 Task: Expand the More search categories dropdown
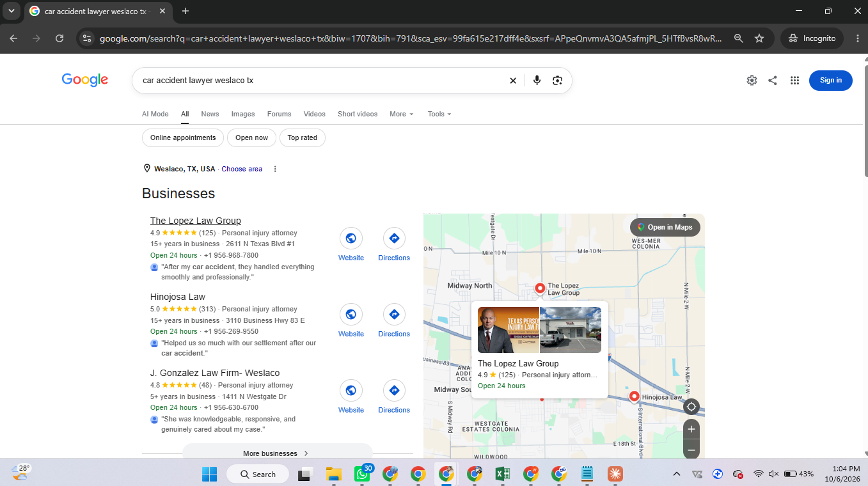[402, 114]
